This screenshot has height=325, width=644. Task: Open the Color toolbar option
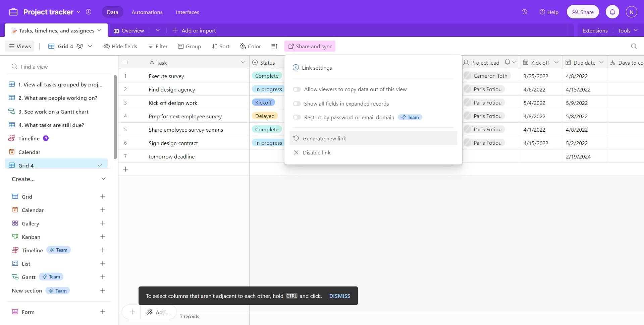(250, 46)
